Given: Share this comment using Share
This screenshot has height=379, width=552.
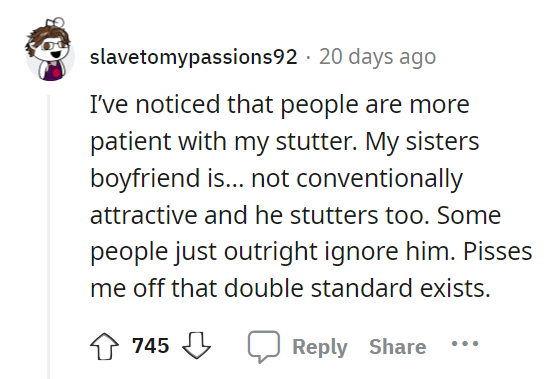Looking at the screenshot, I should click(398, 347).
